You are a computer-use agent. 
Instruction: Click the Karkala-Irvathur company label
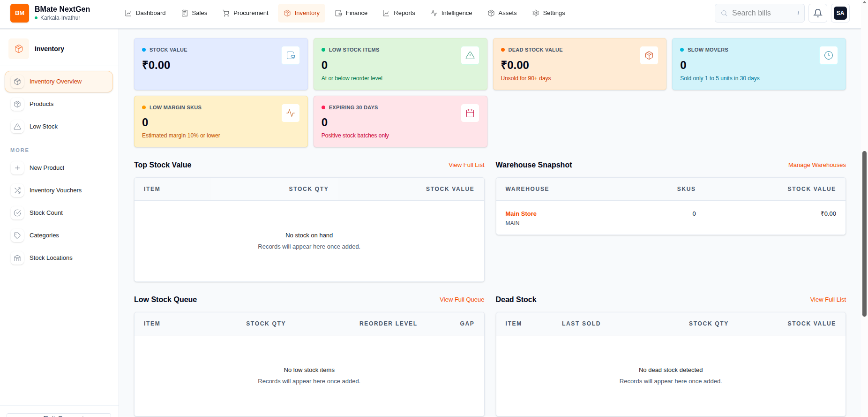click(x=60, y=18)
